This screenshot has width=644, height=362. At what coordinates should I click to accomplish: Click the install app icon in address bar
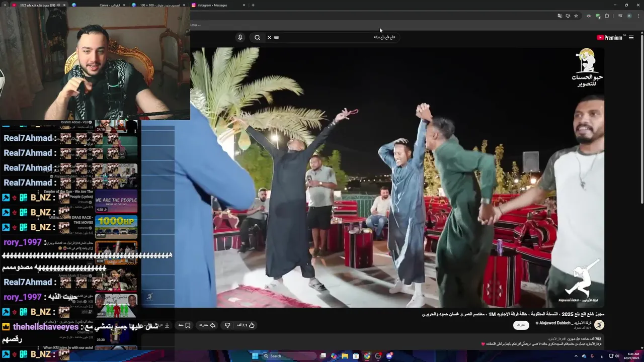568,16
